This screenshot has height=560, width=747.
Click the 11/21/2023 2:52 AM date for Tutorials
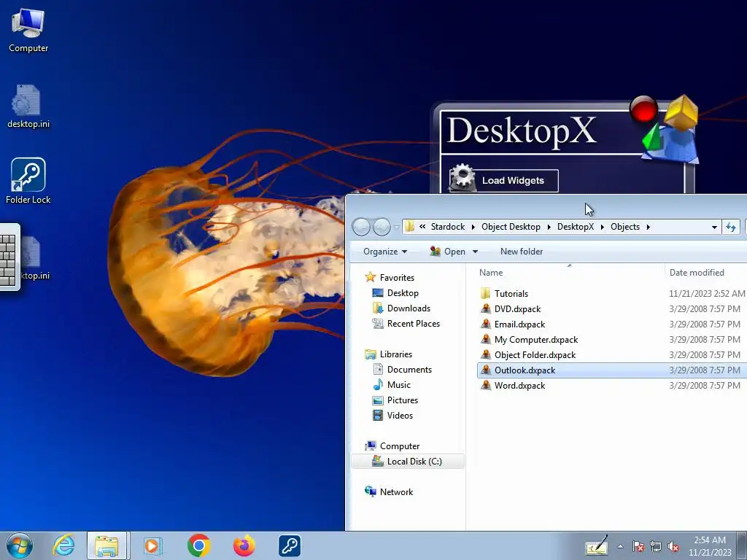pos(707,294)
